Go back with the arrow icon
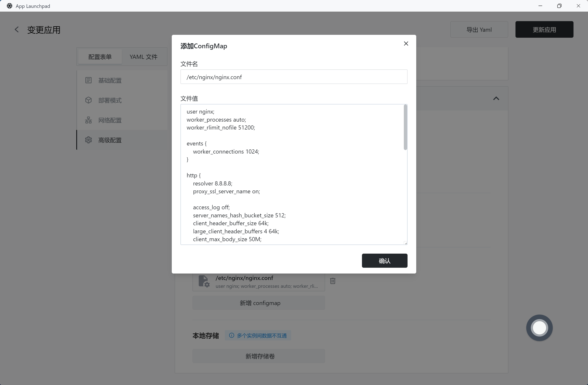The image size is (588, 385). [x=17, y=30]
